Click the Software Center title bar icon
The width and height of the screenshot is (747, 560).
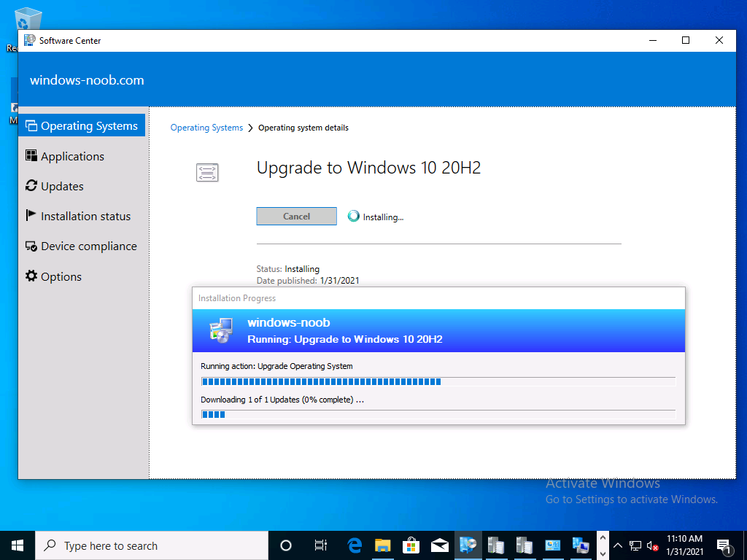click(x=29, y=41)
